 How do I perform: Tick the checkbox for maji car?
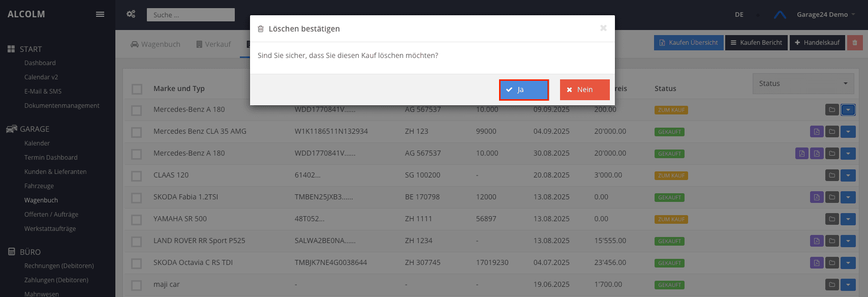(x=137, y=285)
